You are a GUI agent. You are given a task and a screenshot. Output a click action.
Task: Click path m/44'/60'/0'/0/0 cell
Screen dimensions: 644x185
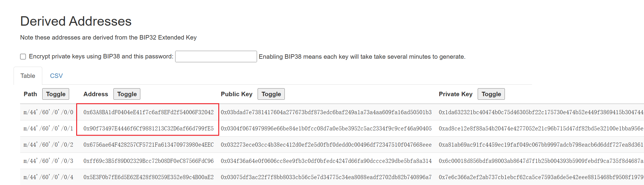click(48, 112)
